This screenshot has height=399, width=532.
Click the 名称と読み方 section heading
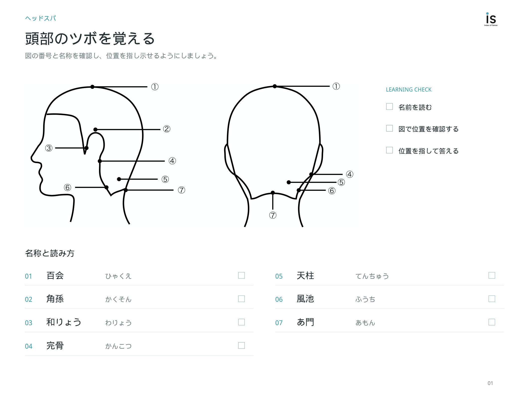coord(50,253)
